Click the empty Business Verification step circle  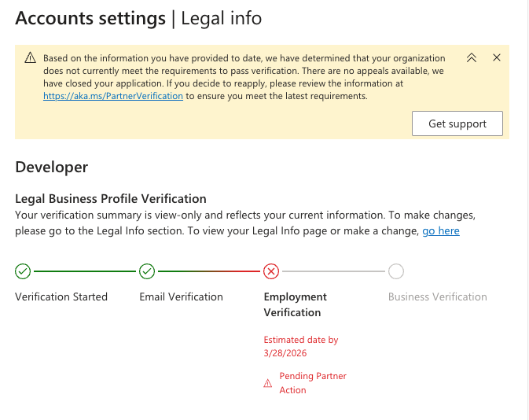pyautogui.click(x=396, y=271)
